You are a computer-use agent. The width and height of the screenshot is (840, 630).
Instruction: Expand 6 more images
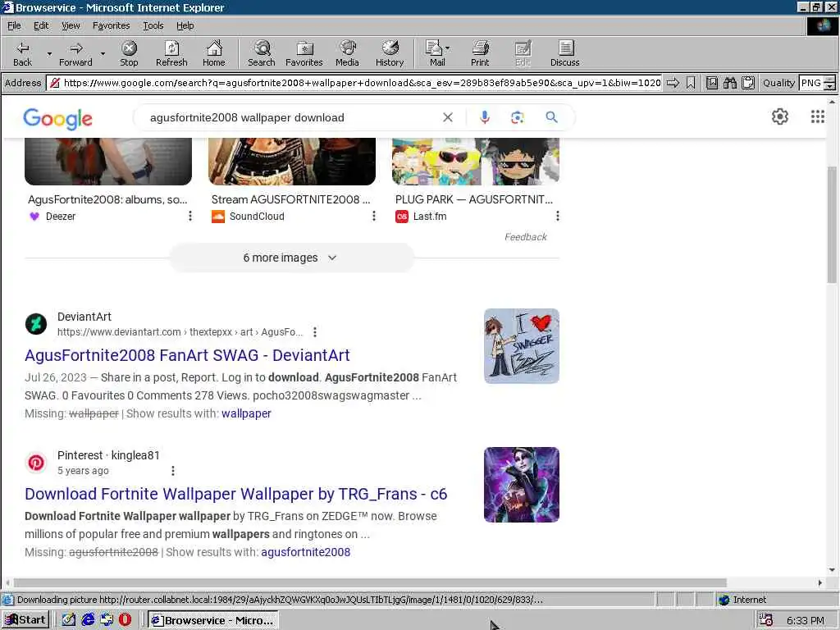(x=291, y=258)
